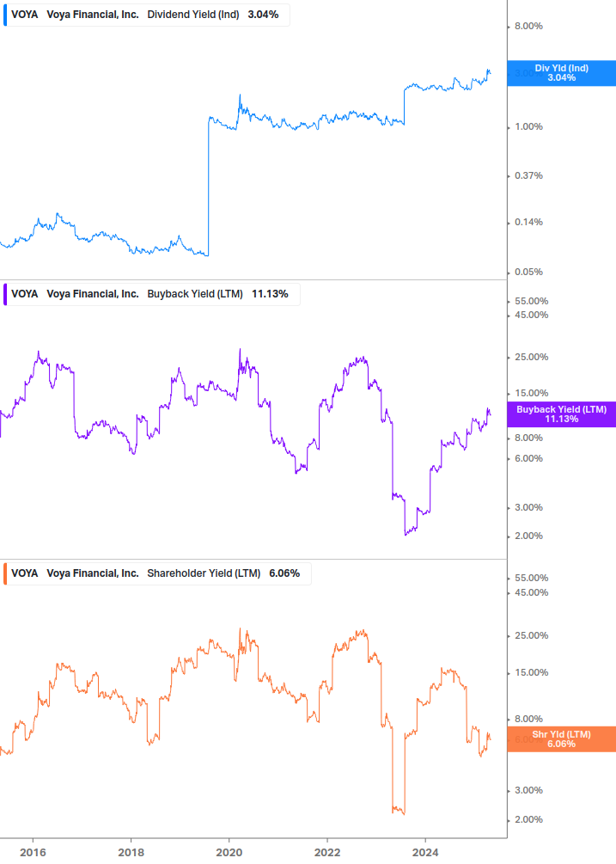616x864 pixels.
Task: Click the 3.00% tick on the buyback yield axis
Action: coord(528,507)
